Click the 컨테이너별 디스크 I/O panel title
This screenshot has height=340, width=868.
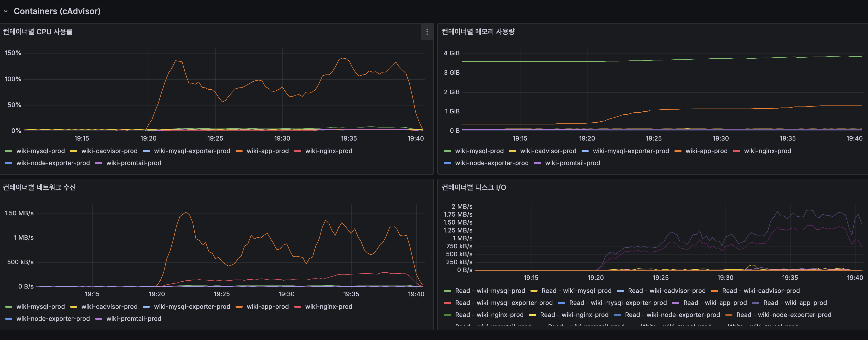(474, 187)
